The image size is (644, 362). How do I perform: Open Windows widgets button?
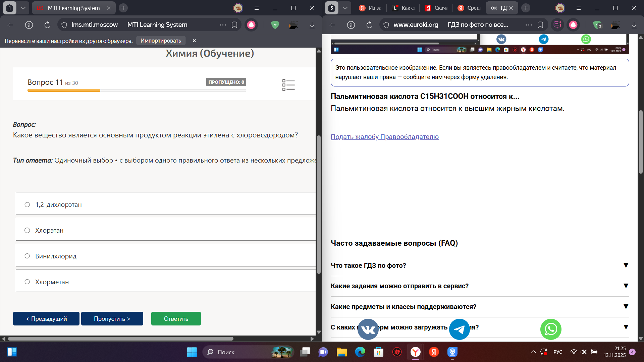tap(12, 352)
